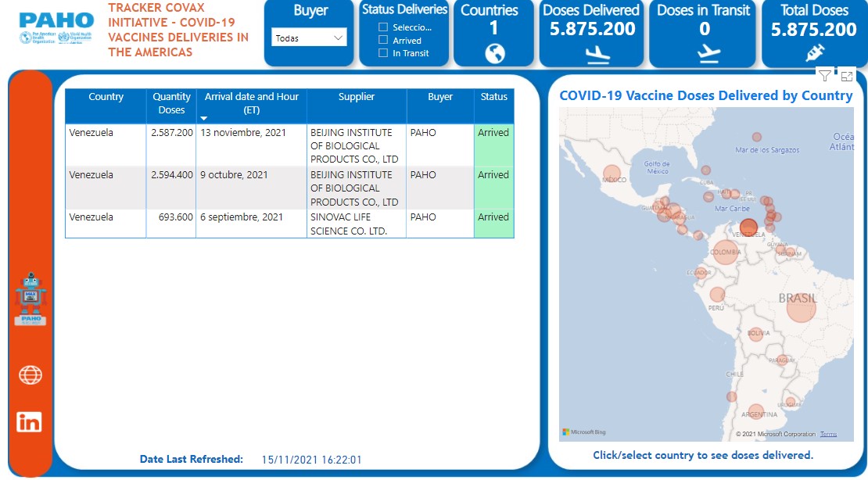Open the LinkedIn icon in sidebar
Screen dimensions: 868x480
tap(30, 422)
